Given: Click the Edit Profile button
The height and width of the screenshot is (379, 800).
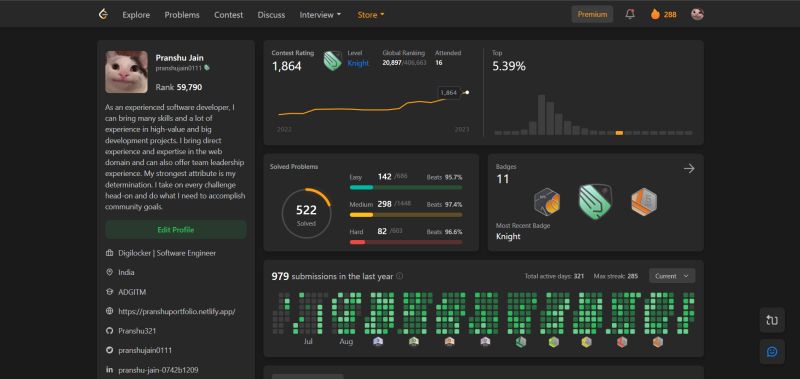Looking at the screenshot, I should click(x=176, y=230).
